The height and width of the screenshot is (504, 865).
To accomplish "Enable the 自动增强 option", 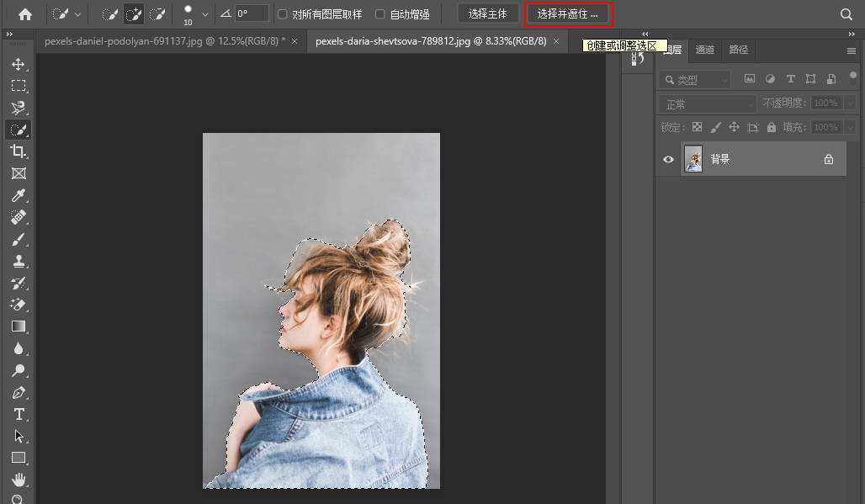I will (x=380, y=13).
